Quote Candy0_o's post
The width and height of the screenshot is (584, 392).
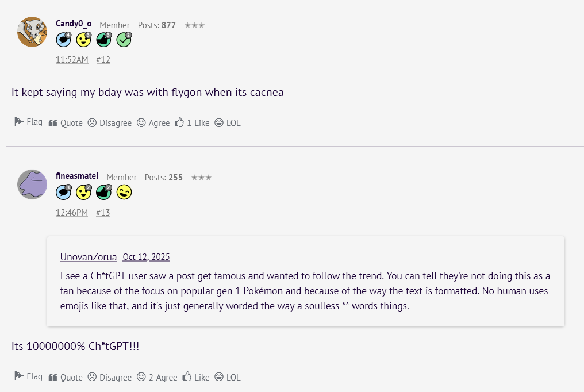point(66,122)
